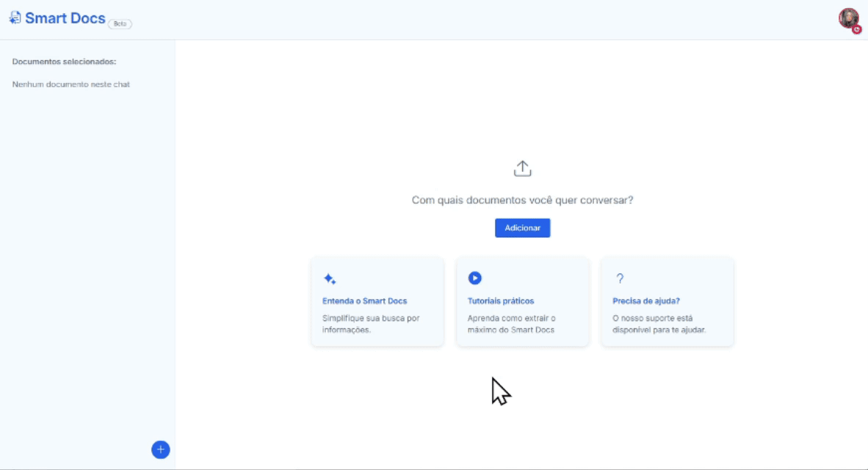Open the Precisa de ajuda? link
868x470 pixels.
646,301
